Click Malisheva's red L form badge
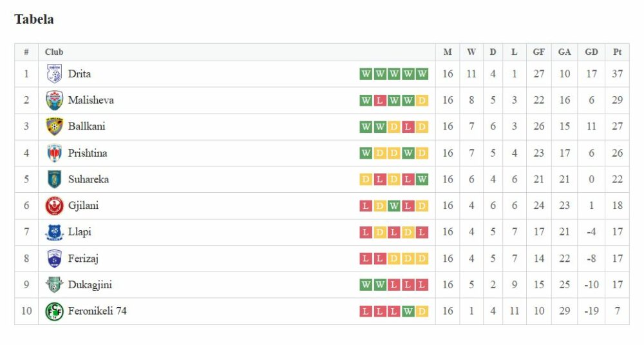The width and height of the screenshot is (644, 345). pos(380,101)
